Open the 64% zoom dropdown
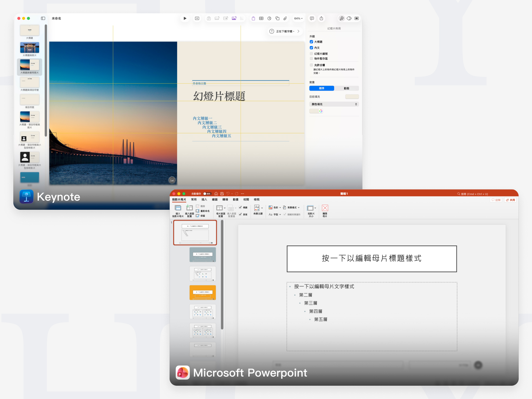This screenshot has width=532, height=399. [298, 18]
